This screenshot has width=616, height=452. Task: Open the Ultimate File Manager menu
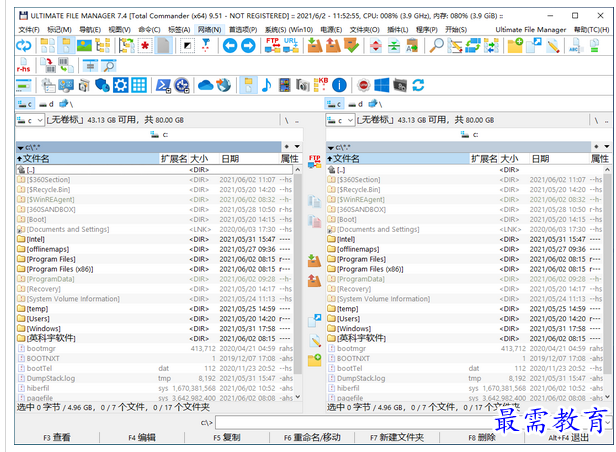coord(530,29)
